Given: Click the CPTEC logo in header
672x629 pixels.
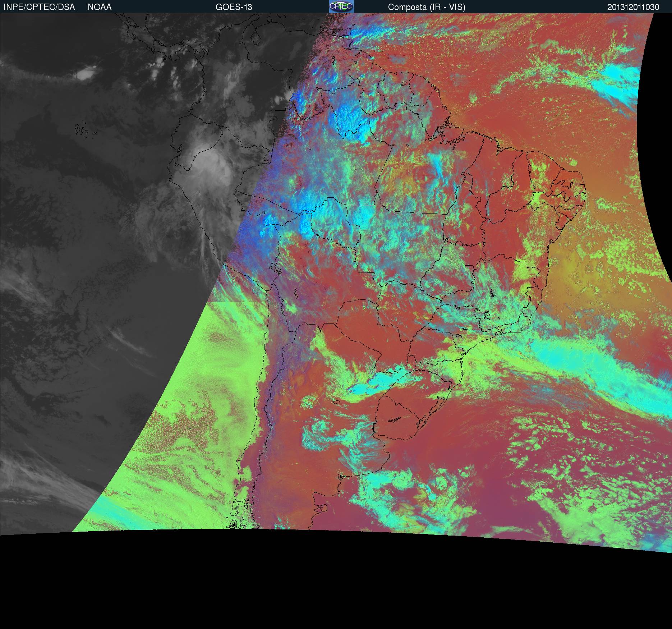Looking at the screenshot, I should [x=341, y=6].
